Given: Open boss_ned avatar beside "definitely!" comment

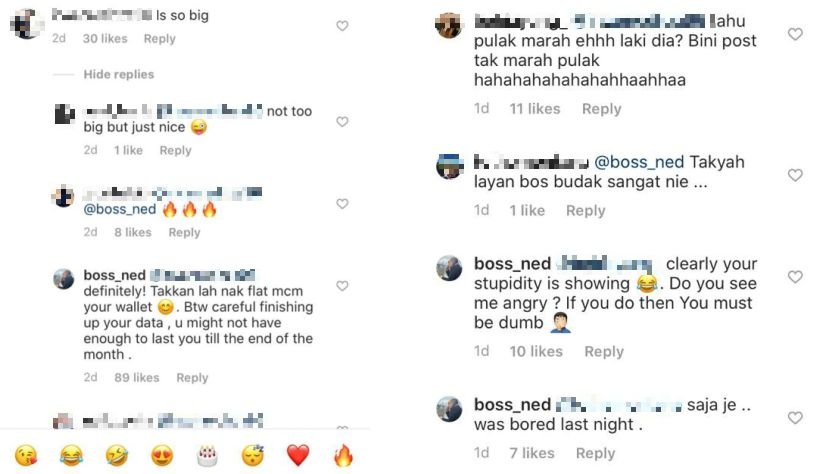Looking at the screenshot, I should coord(64,278).
